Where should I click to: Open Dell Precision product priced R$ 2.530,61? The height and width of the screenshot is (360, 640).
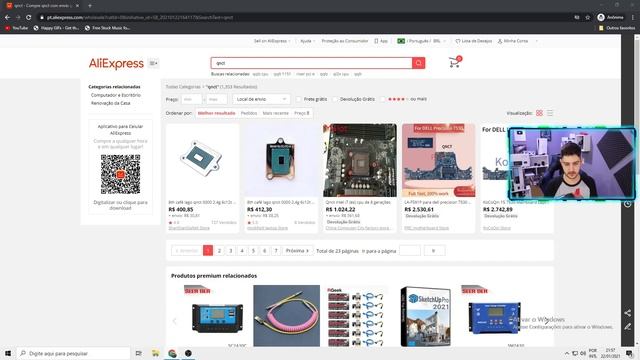coord(439,160)
